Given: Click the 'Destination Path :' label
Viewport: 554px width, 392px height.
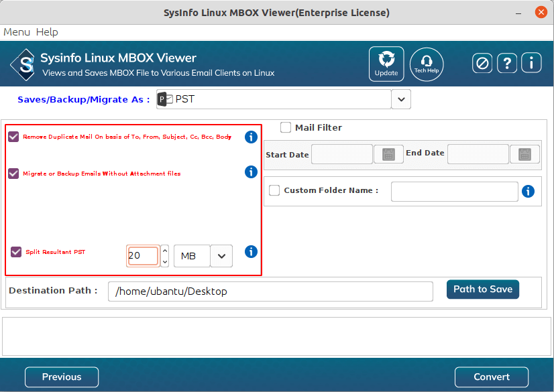Looking at the screenshot, I should click(53, 290).
